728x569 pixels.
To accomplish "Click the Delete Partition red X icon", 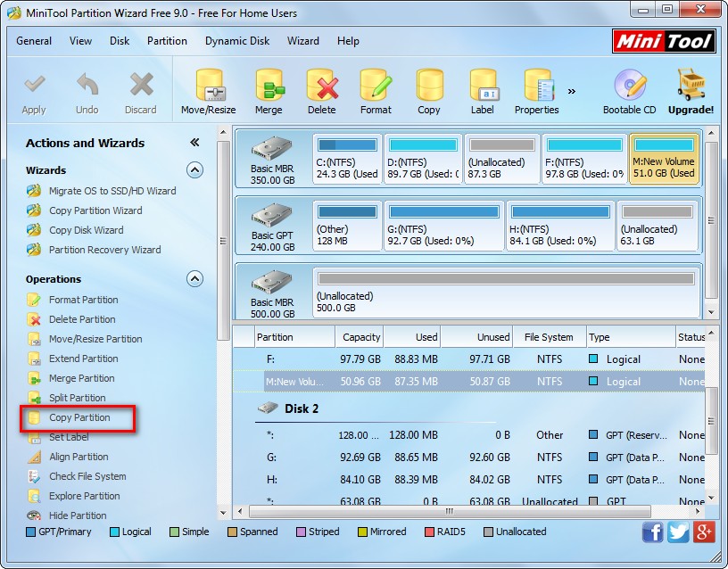I will coord(34,319).
